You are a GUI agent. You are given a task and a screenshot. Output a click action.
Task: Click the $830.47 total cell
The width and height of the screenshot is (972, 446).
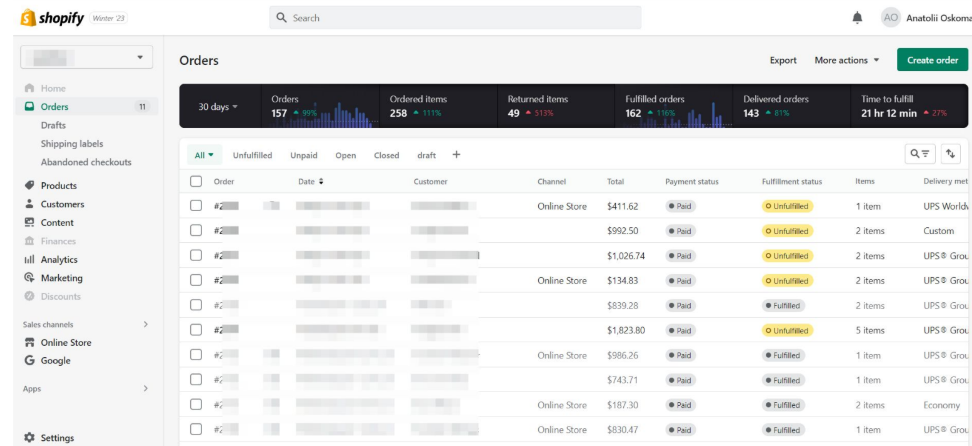[622, 429]
